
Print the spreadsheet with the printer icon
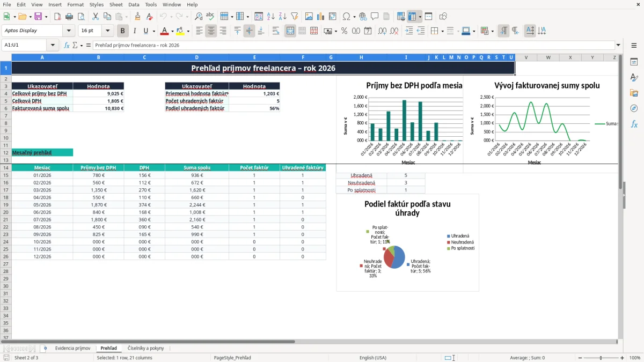(x=69, y=17)
